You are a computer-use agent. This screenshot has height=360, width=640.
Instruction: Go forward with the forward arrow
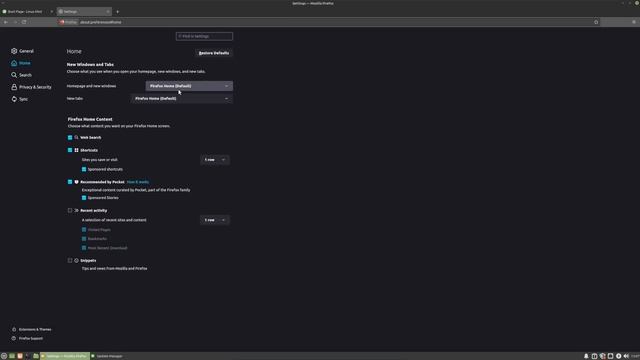pyautogui.click(x=15, y=22)
